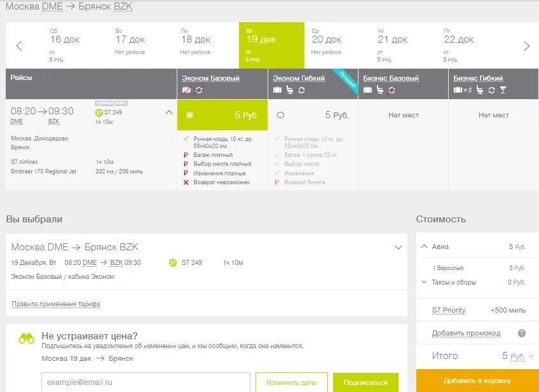The width and height of the screenshot is (539, 392).
Task: Click Embraer 170 Regional Jet text
Action: (x=44, y=172)
